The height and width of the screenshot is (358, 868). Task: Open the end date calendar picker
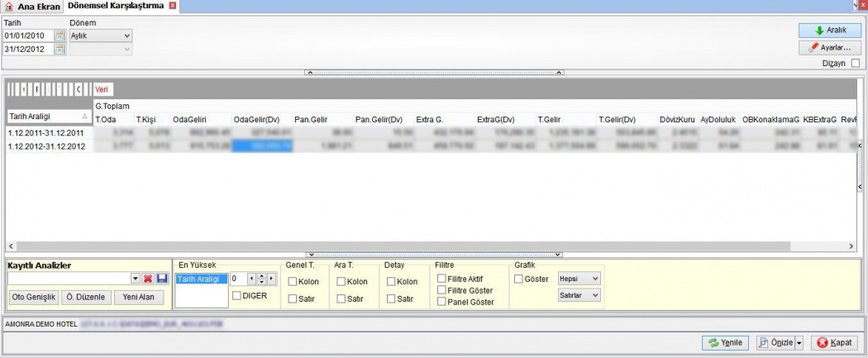[x=60, y=50]
